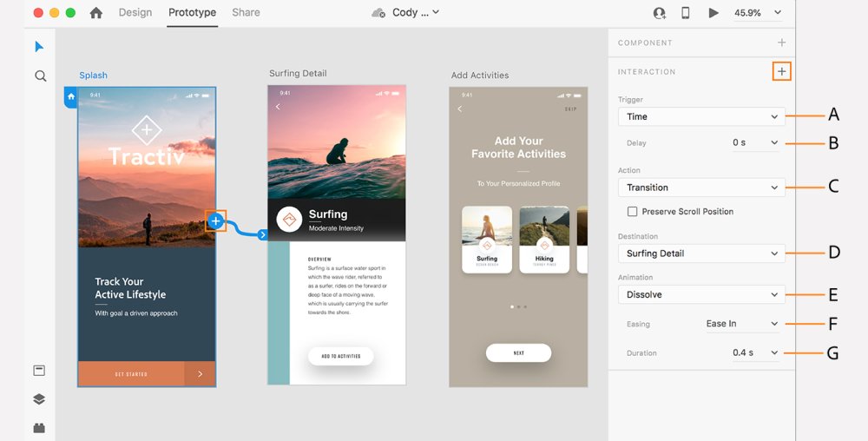Click the OVERVIEW label on Surfing Detail
The width and height of the screenshot is (868, 441).
click(319, 259)
